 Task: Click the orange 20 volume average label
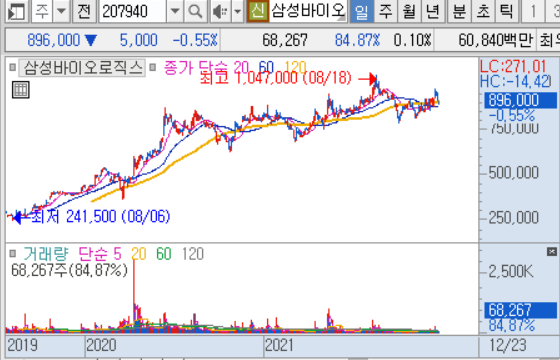tap(139, 254)
